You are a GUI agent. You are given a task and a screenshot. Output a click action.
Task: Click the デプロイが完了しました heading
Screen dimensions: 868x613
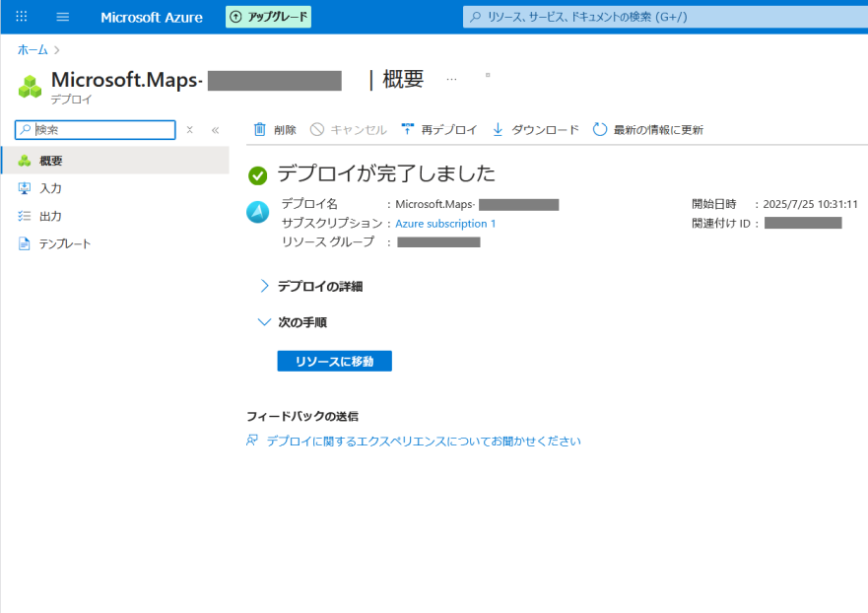(x=386, y=173)
